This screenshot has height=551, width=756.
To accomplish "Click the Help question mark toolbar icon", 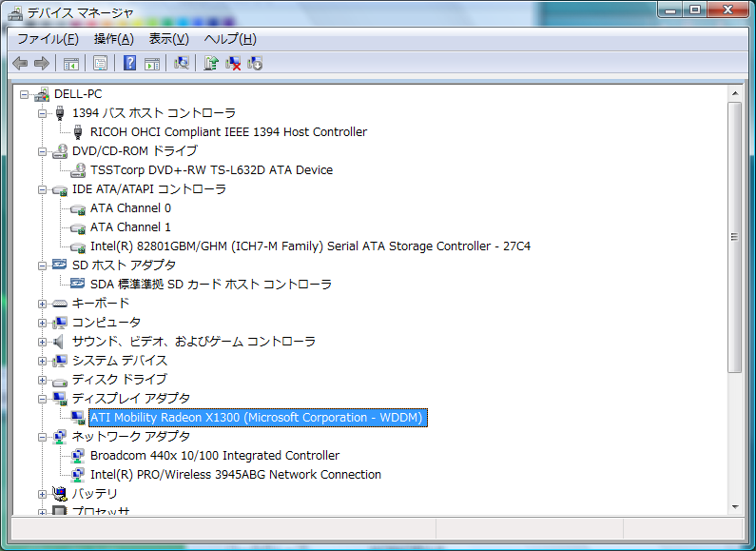I will [x=129, y=64].
